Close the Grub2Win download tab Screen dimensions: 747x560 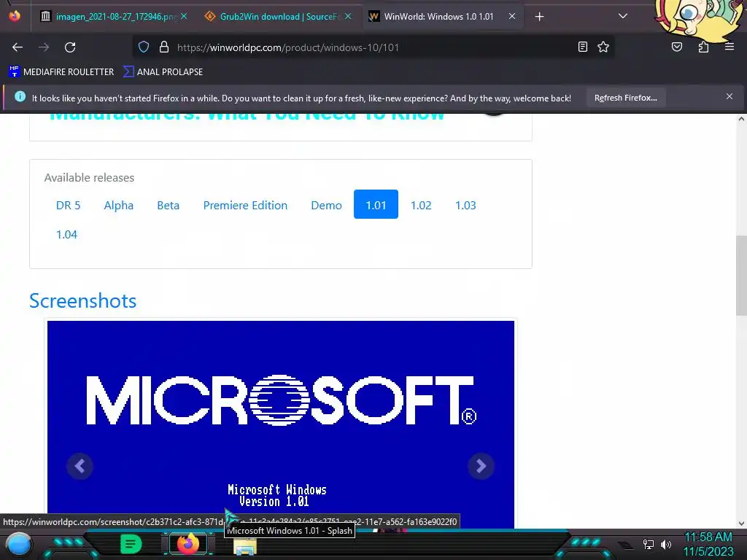pos(348,16)
